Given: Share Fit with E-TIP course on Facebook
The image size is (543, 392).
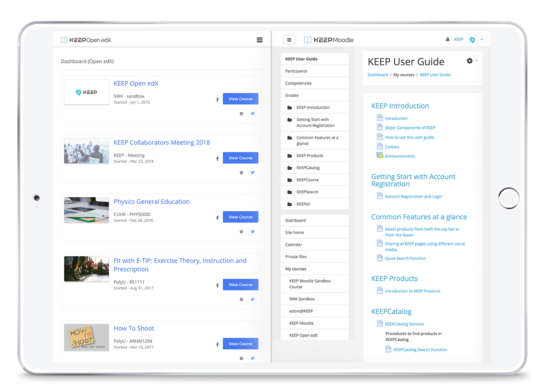Looking at the screenshot, I should pyautogui.click(x=217, y=285).
